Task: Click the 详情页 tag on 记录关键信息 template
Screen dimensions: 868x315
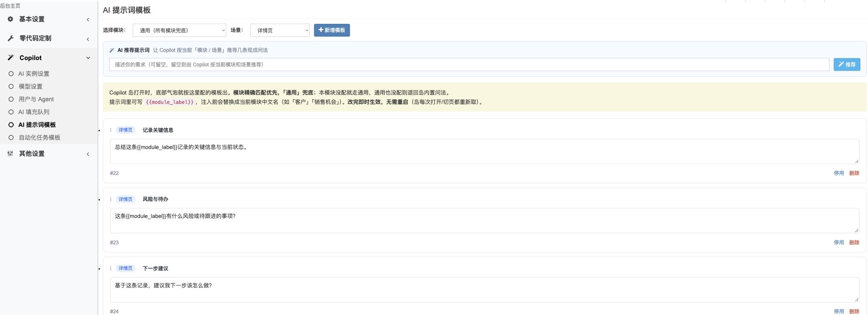Action: 126,130
